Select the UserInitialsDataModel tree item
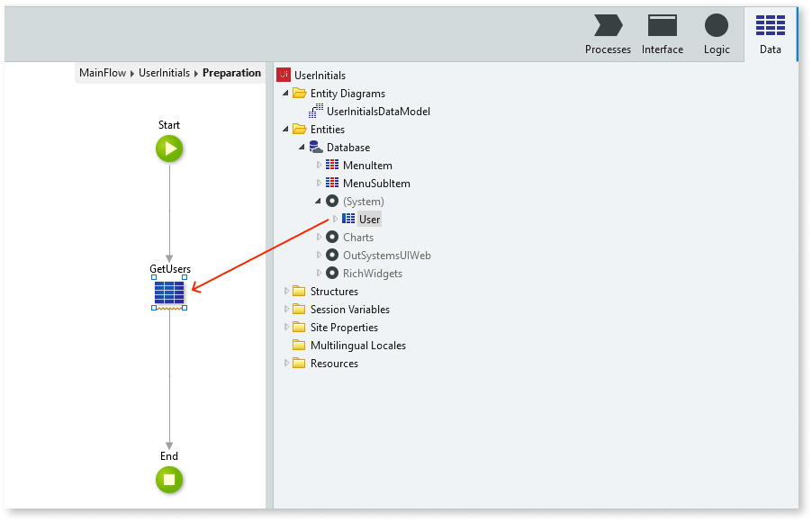 point(379,112)
